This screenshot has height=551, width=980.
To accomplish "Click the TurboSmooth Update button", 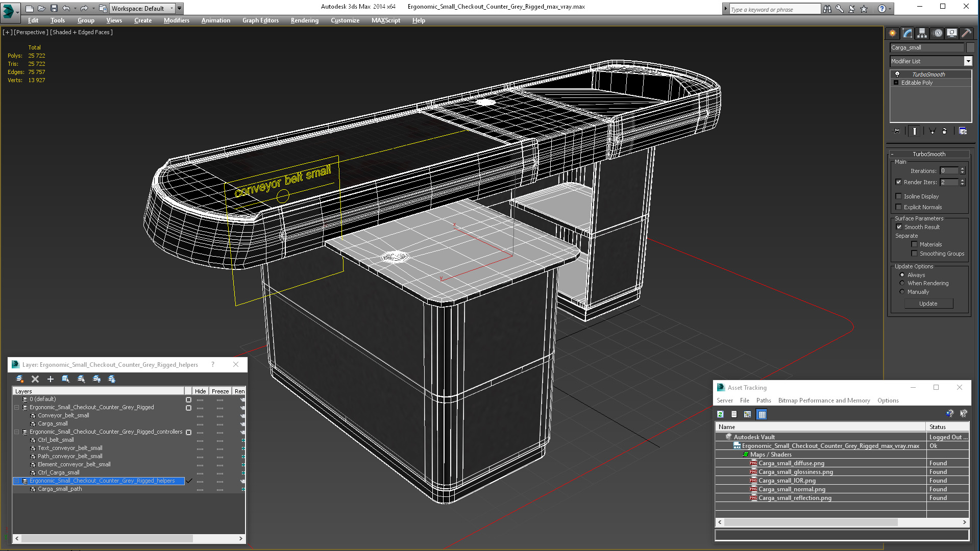I will (x=928, y=304).
